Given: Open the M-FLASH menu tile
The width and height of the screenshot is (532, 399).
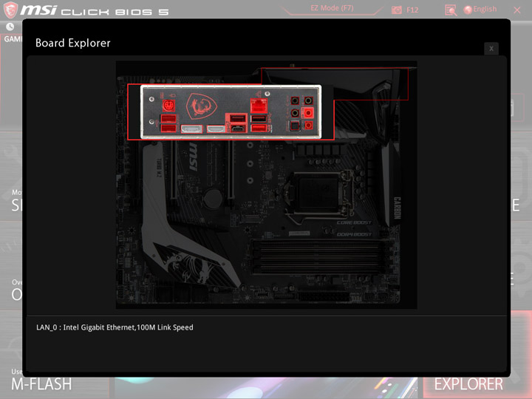Looking at the screenshot, I should [x=41, y=384].
